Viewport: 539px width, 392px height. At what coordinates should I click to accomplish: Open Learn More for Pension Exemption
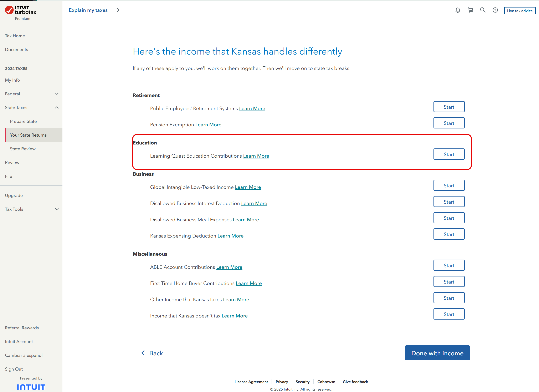tap(208, 125)
